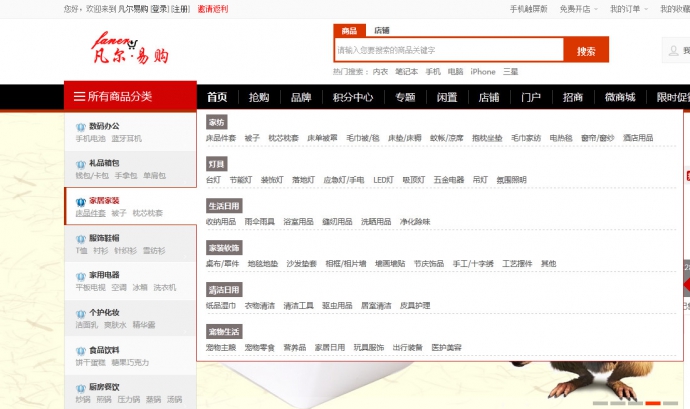
Task: Open the 糖果巧克力 link under 食品饮料
Action: click(130, 362)
